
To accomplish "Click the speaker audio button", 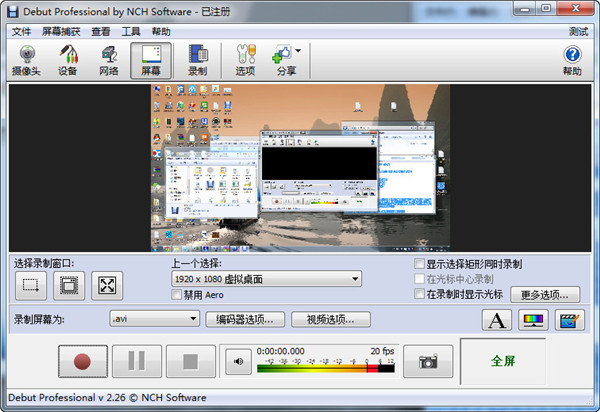I will click(x=238, y=361).
